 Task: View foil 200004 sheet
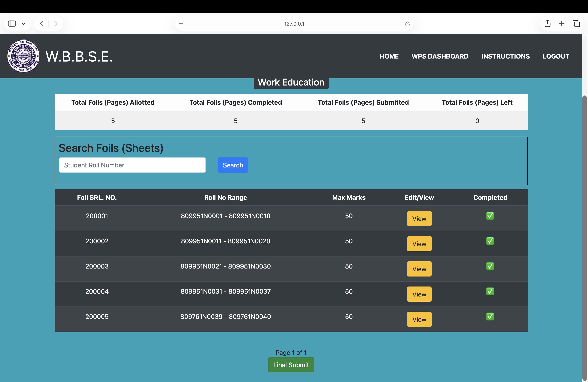[x=419, y=294]
